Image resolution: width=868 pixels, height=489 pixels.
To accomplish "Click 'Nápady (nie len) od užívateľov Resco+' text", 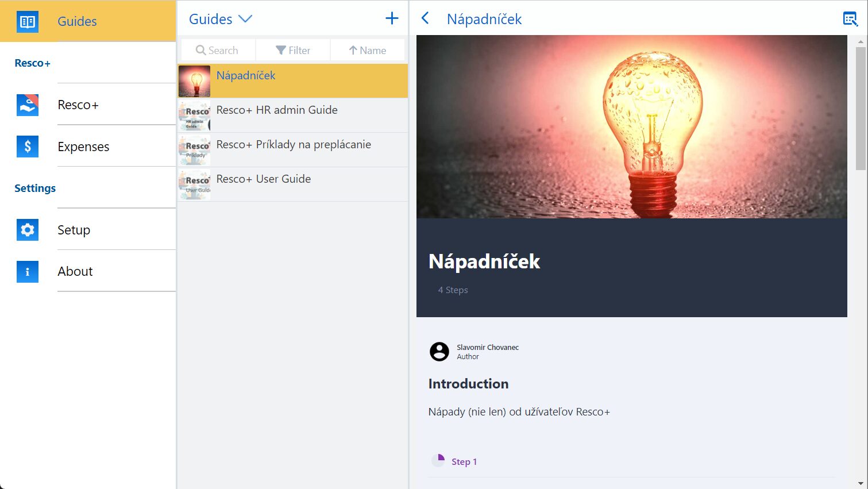I will point(519,411).
